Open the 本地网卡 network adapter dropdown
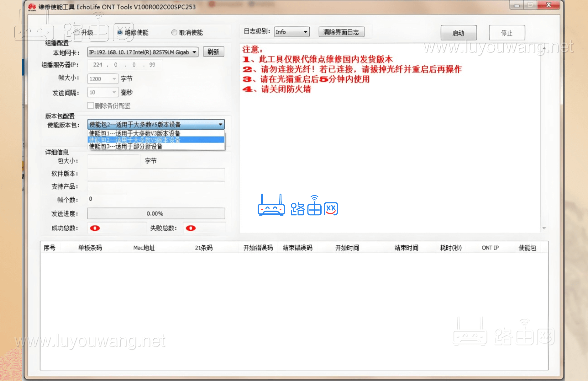 coord(194,52)
